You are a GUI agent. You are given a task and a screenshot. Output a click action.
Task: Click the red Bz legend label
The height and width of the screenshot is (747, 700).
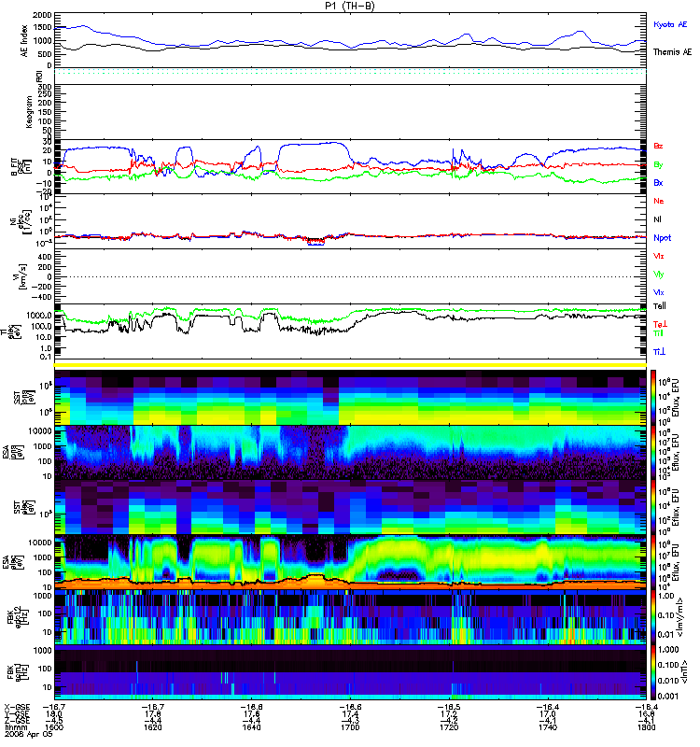coord(658,146)
